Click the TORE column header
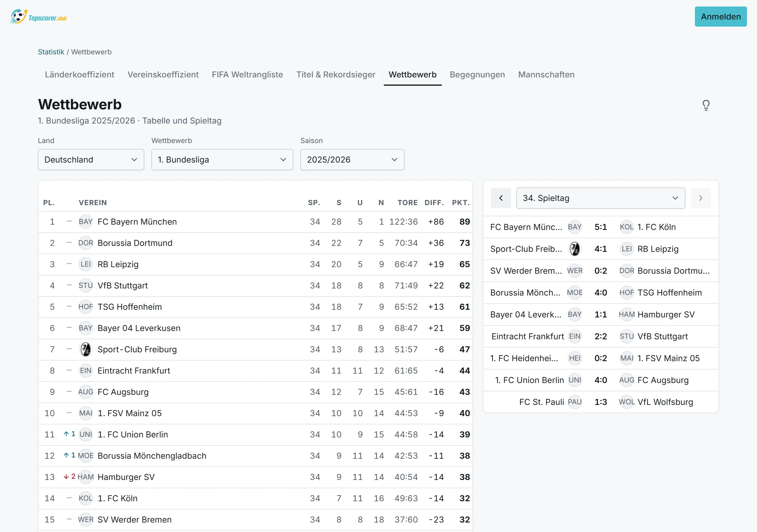The width and height of the screenshot is (757, 532). point(407,203)
